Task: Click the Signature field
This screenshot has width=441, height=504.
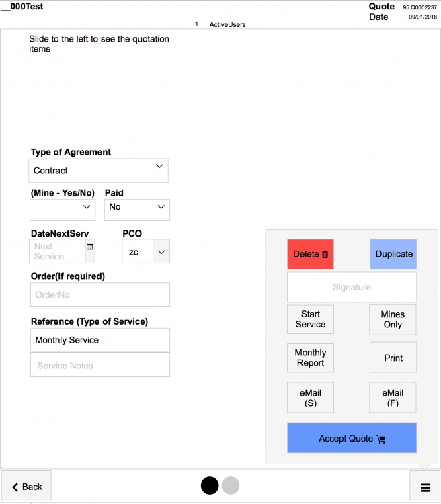Action: click(352, 287)
